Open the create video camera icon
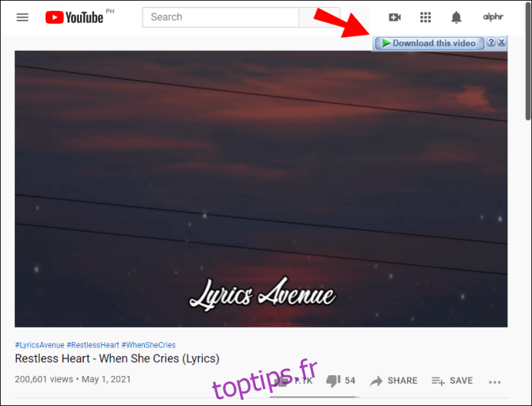This screenshot has height=406, width=532. (x=395, y=17)
